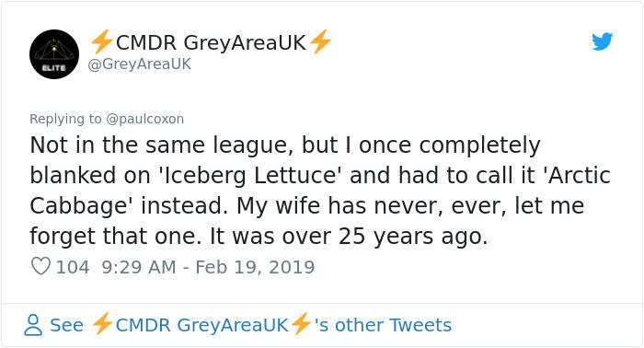Viewport: 644px width, 348px height.
Task: Open the @paulcoxon mention link
Action: click(145, 119)
